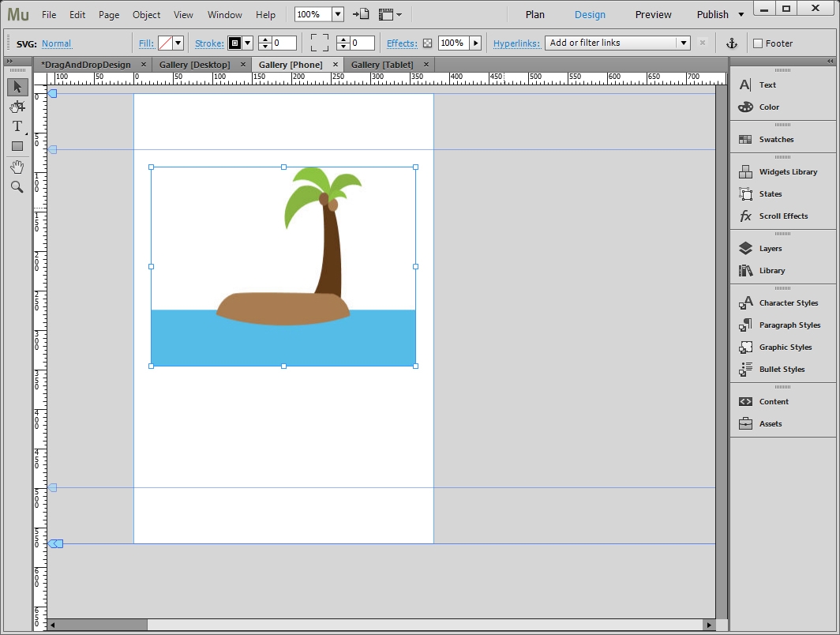The height and width of the screenshot is (635, 840).
Task: Click the stroke weight input field
Action: [x=284, y=43]
